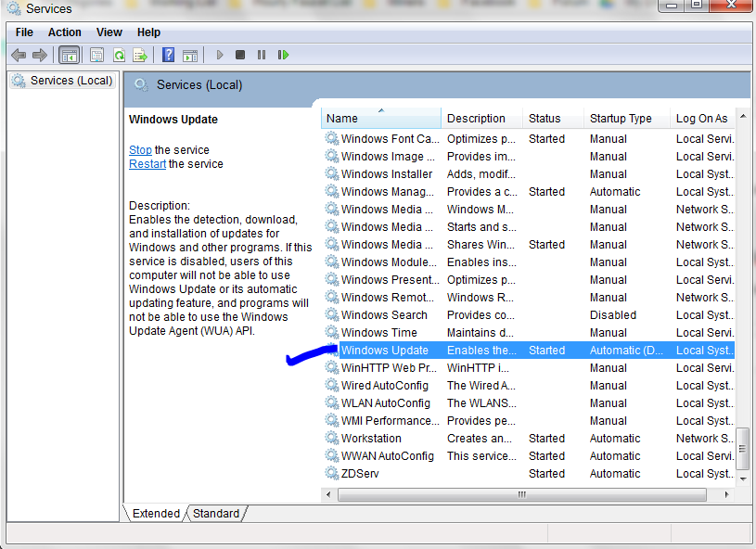Click the gear icon beside Windows Search
Screen dimensions: 756x549
[x=332, y=314]
